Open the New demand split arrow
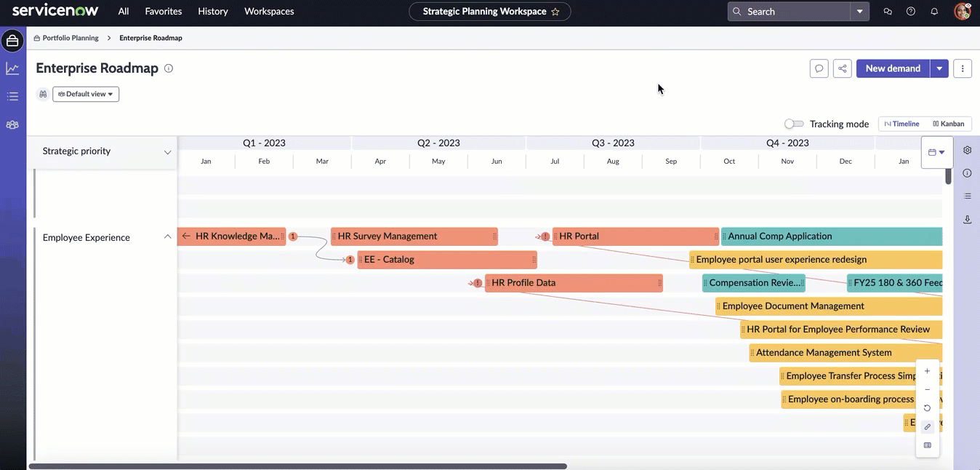This screenshot has height=470, width=980. click(939, 68)
